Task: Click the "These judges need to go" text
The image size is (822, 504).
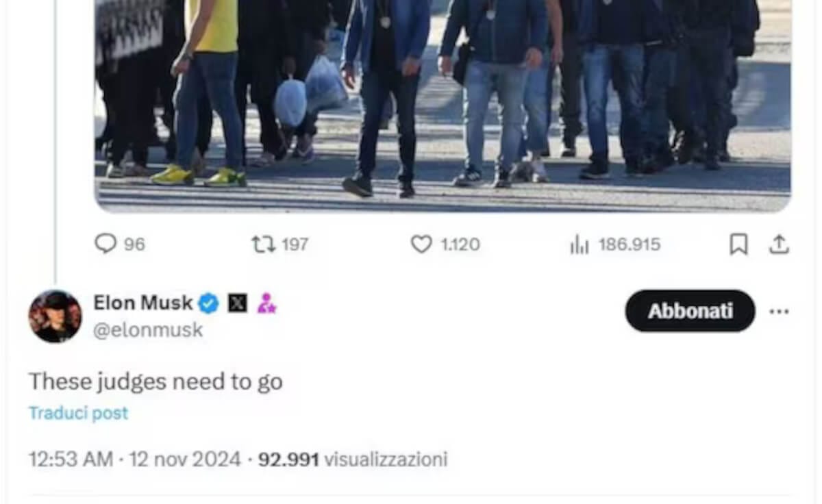Action: (155, 382)
